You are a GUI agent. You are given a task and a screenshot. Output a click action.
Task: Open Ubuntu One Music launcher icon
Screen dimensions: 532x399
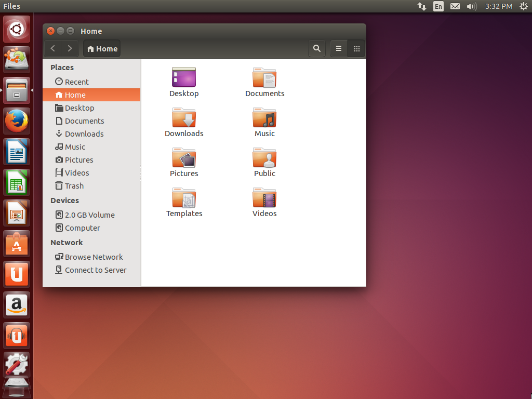[x=17, y=336]
